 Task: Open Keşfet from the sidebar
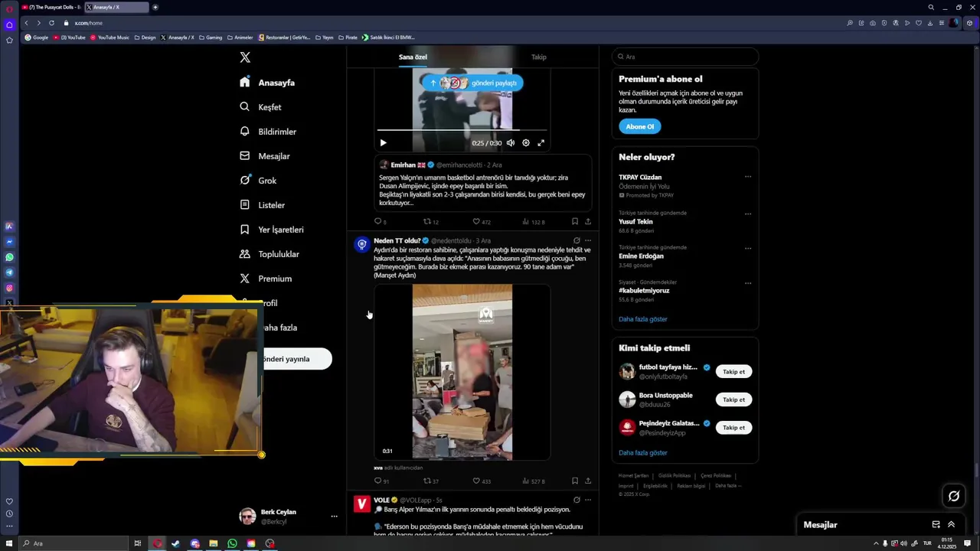[261, 107]
